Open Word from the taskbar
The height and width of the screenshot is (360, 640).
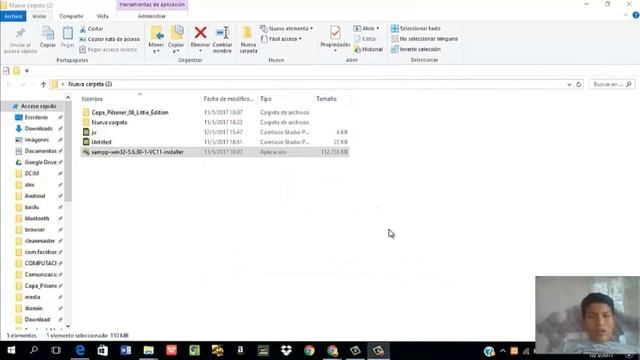coord(125,350)
